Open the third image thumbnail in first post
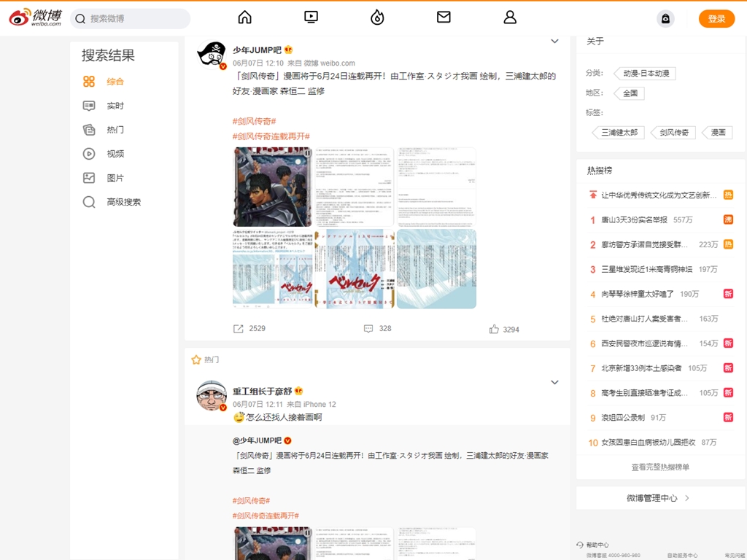Image resolution: width=747 pixels, height=560 pixels. click(436, 187)
